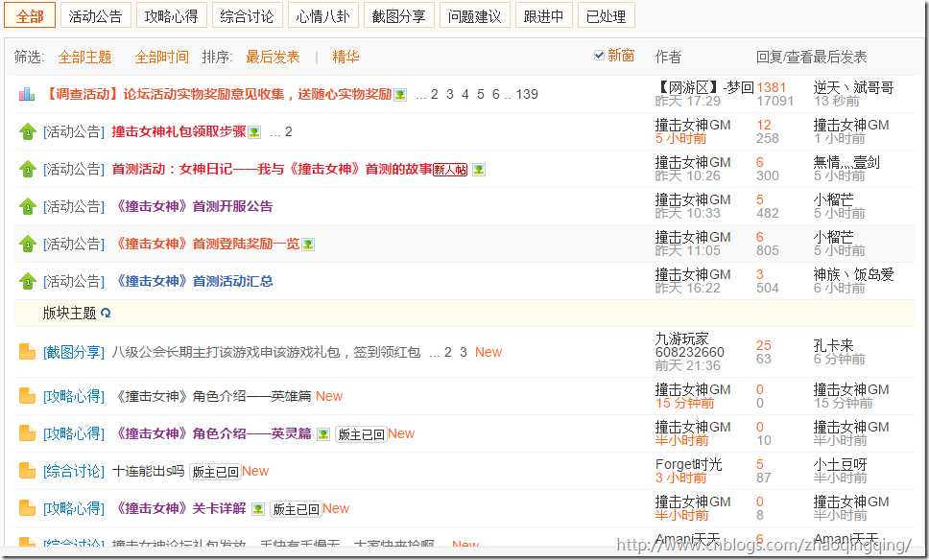929x560 pixels.
Task: Open thread 角色介绍——英雄篇
Action: pos(211,396)
